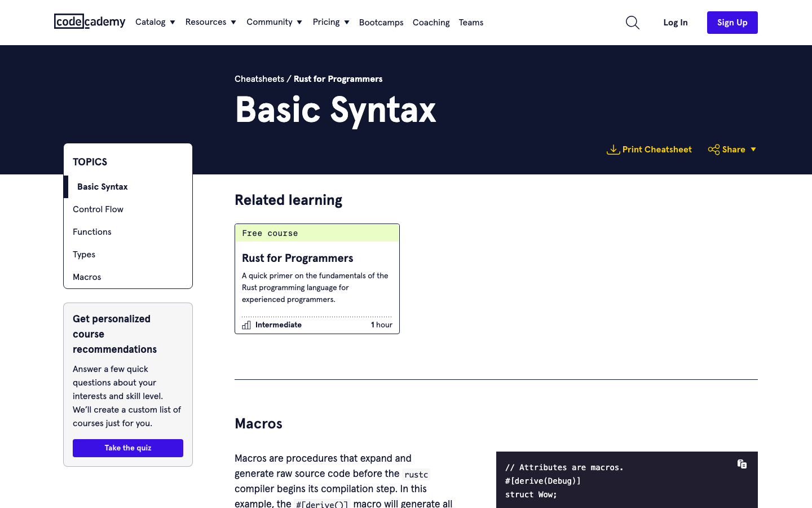
Task: Open the Catalog menu
Action: click(x=156, y=22)
